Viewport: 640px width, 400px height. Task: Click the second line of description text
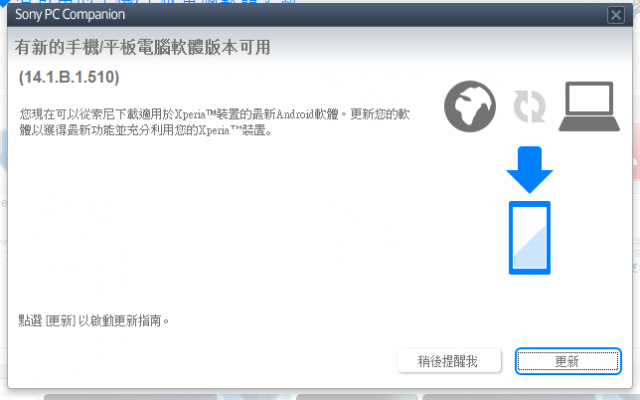[x=145, y=130]
